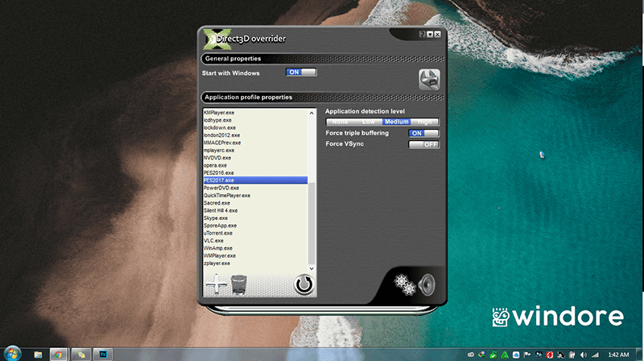Select MMACEPrev.exe profile

tap(255, 143)
